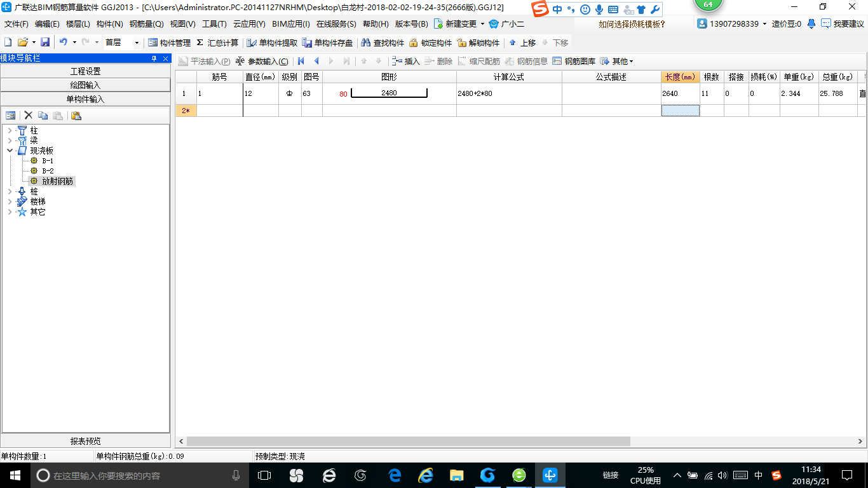Open the 文件(F) menu

[17, 24]
